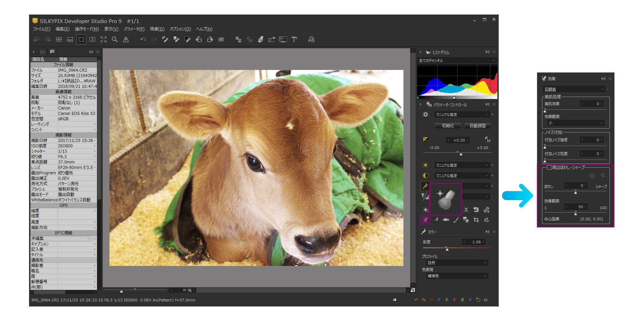Open the export/share arrow icon

click(x=272, y=40)
